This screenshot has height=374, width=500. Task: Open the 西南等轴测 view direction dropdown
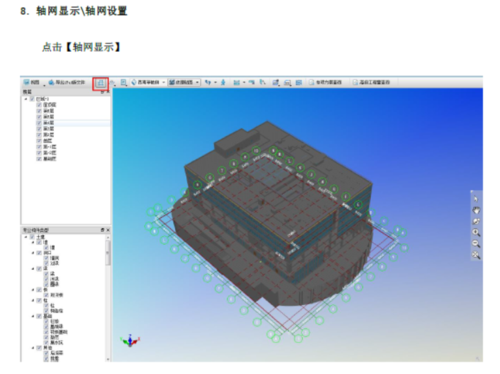pos(148,82)
